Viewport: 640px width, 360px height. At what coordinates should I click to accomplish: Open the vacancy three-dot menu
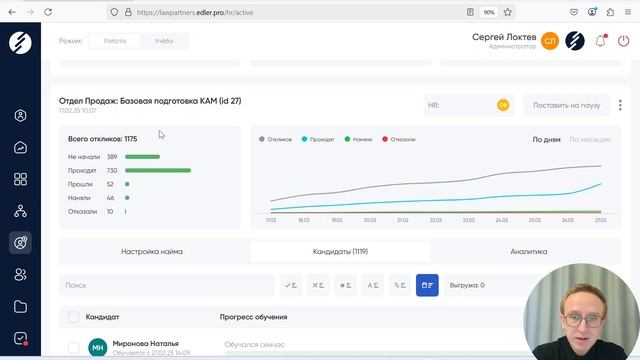(620, 105)
